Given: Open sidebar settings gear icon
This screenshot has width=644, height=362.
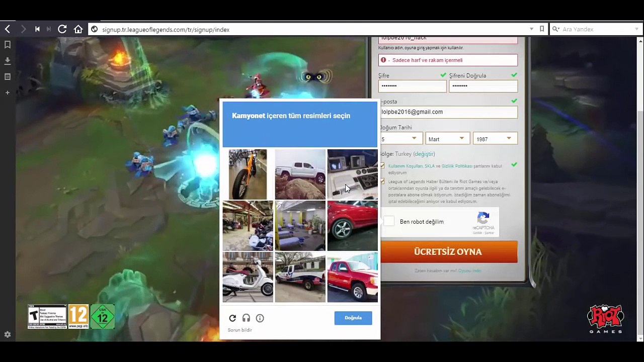Looking at the screenshot, I should tap(8, 334).
